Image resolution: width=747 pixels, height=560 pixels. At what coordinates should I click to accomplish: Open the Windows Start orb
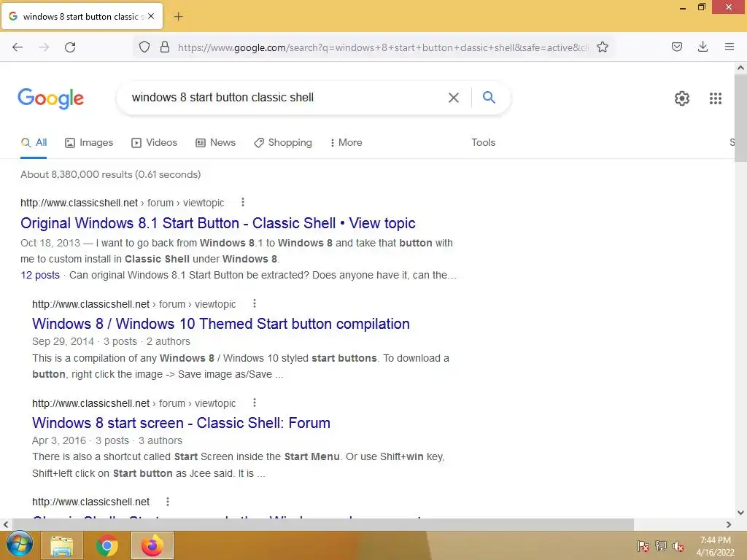click(19, 545)
